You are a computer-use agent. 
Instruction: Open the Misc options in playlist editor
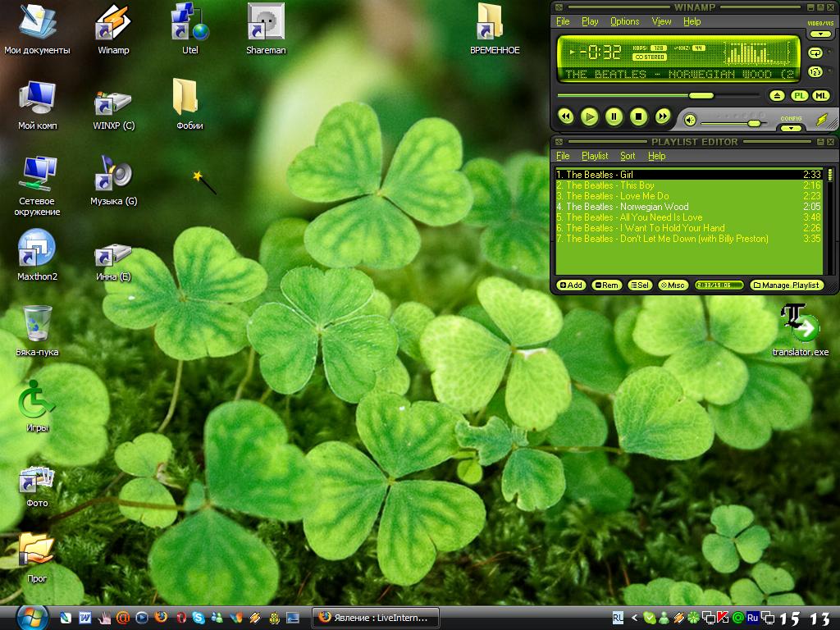point(673,285)
